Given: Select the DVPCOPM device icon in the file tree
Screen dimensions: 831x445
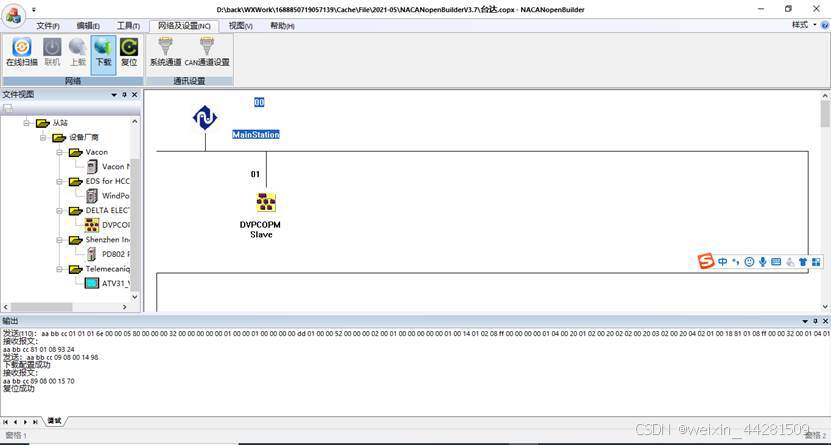Looking at the screenshot, I should pyautogui.click(x=92, y=225).
